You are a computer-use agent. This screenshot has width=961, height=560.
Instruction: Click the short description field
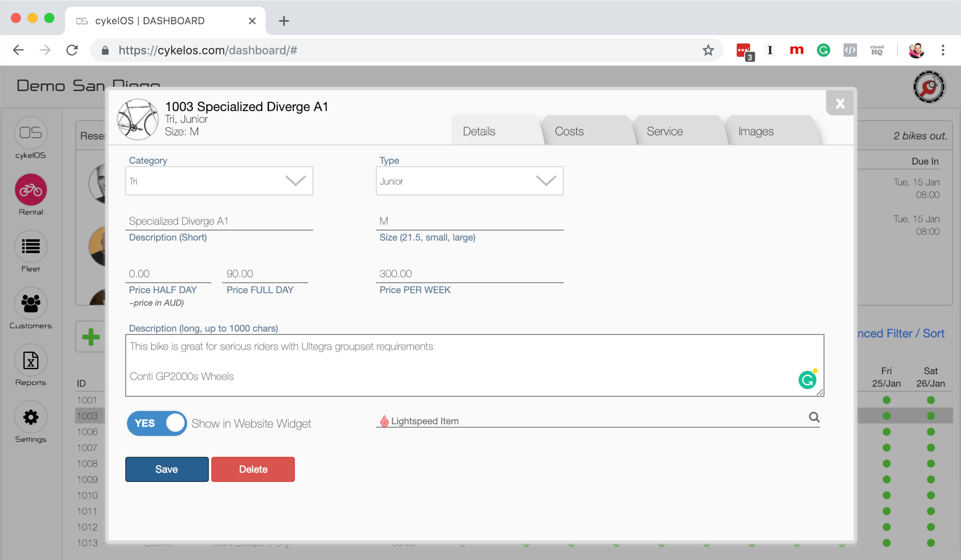click(219, 221)
